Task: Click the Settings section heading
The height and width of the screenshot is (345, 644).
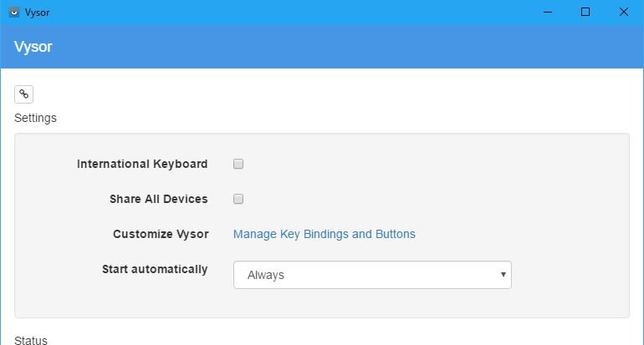Action: pos(35,118)
